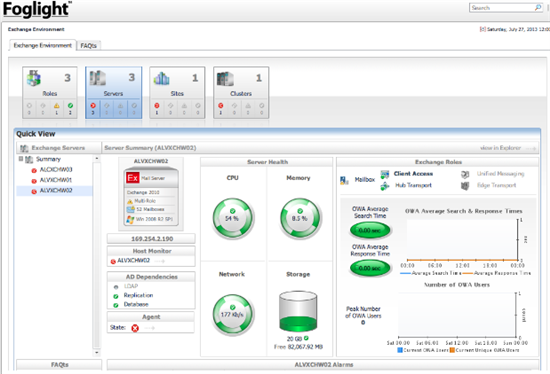The image size is (550, 374).
Task: Click the Storage cylinder graphic
Action: 298,311
